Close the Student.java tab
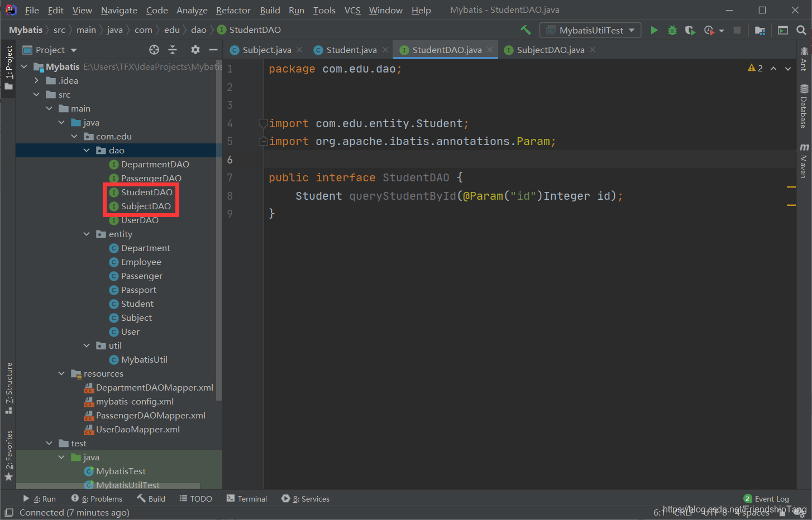 tap(385, 50)
